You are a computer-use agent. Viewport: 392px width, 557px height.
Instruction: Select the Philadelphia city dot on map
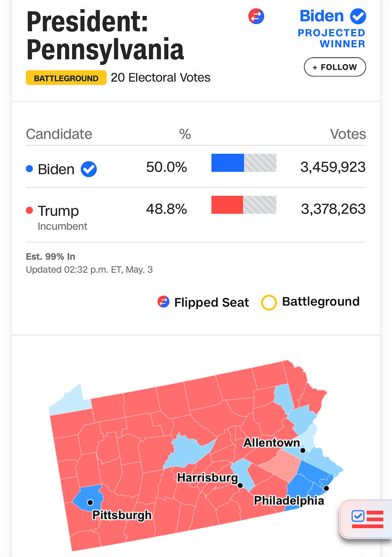tap(326, 488)
